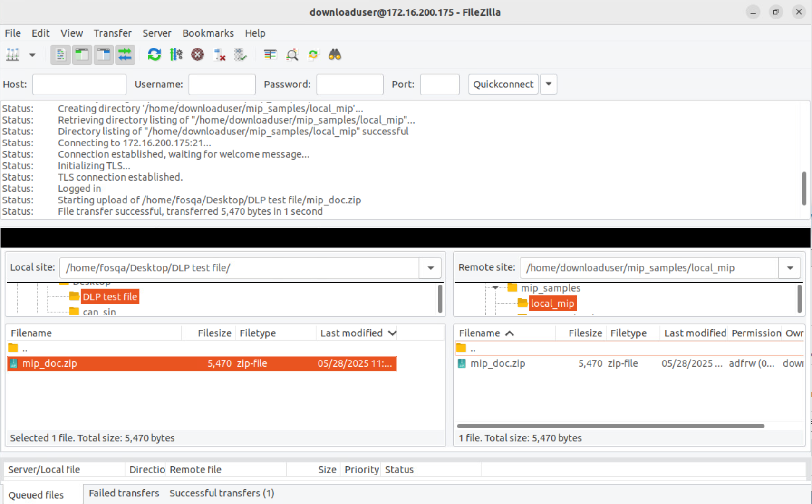Refresh the file and folder lists
The height and width of the screenshot is (504, 812).
tap(155, 55)
